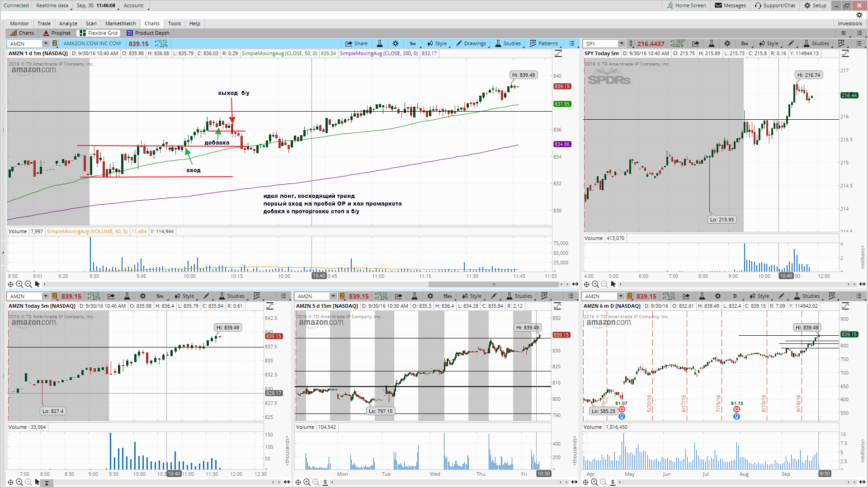Open SPY chart settings gear
Image resolution: width=868 pixels, height=488 pixels.
click(727, 43)
